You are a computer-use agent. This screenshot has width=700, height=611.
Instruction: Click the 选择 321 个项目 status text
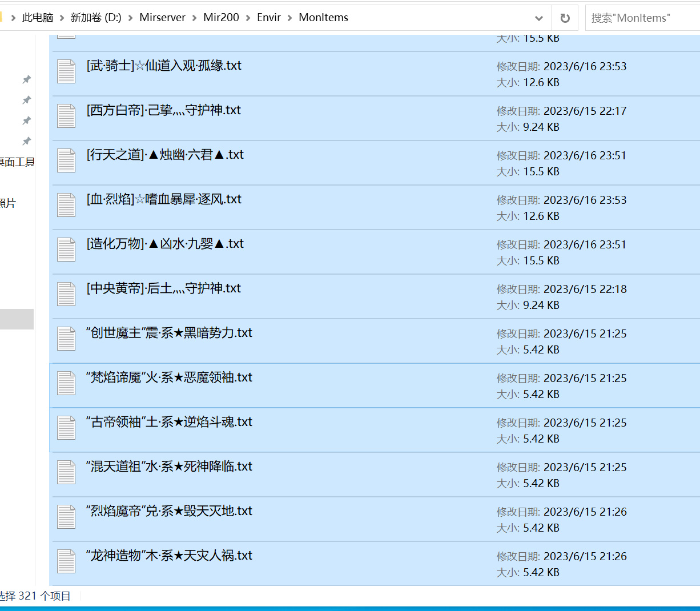coord(35,596)
